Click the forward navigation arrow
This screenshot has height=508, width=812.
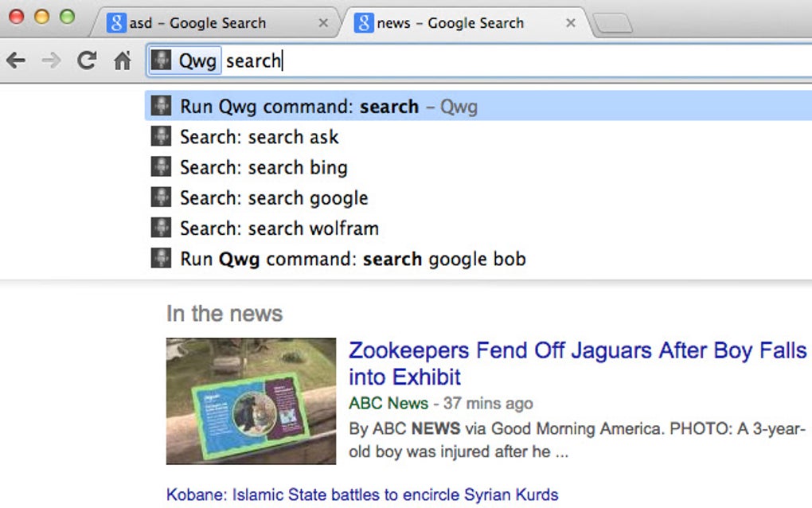50,61
